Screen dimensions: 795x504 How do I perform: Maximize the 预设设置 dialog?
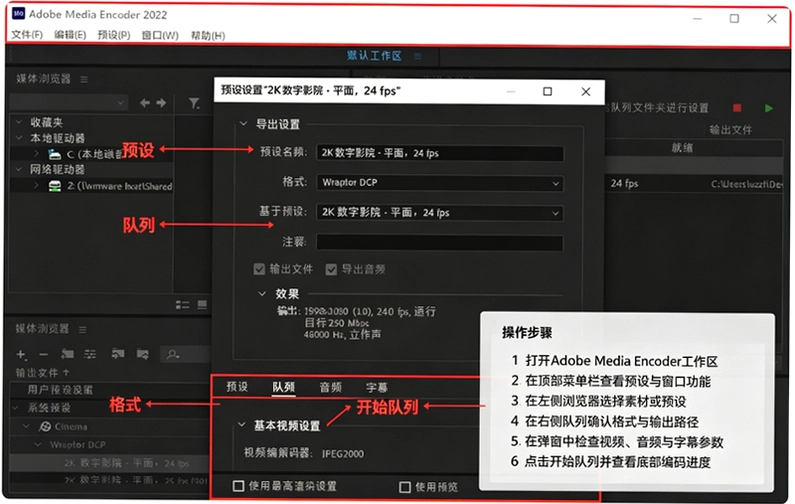[548, 92]
